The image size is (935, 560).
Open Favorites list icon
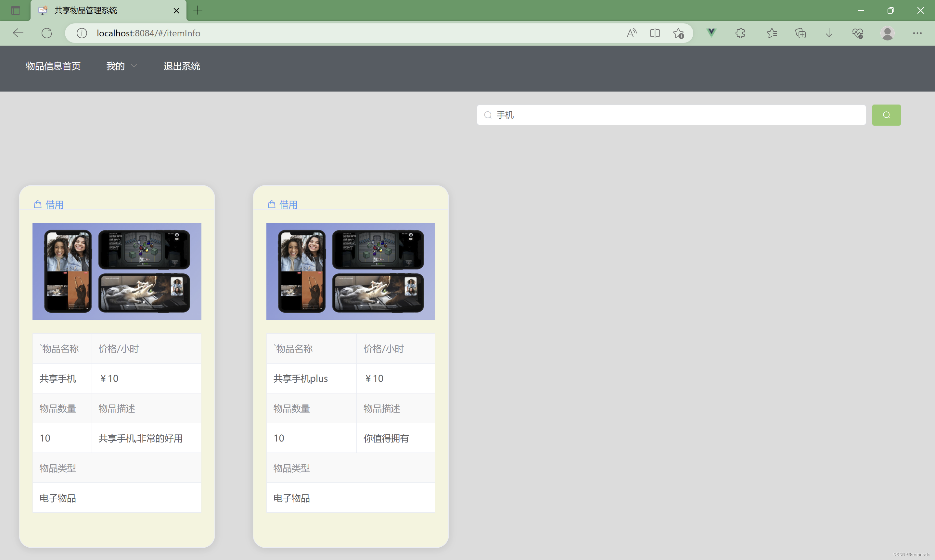pos(772,33)
